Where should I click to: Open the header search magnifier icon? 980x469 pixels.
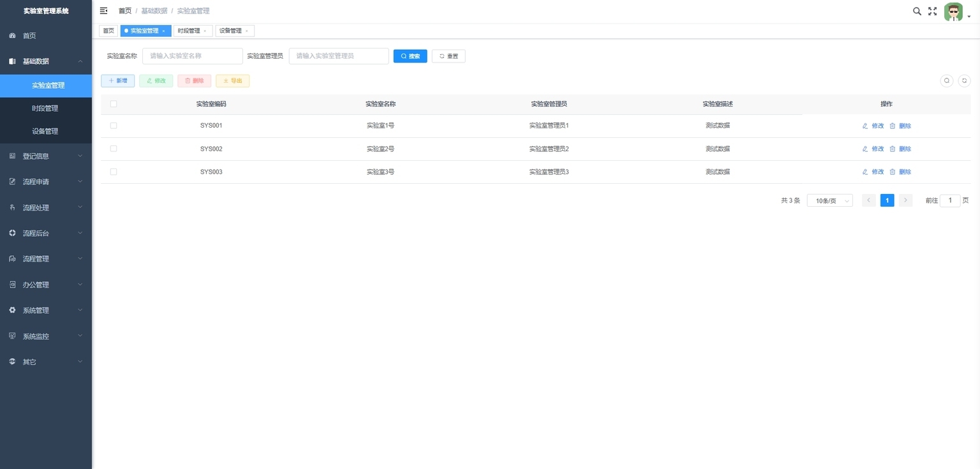click(917, 11)
